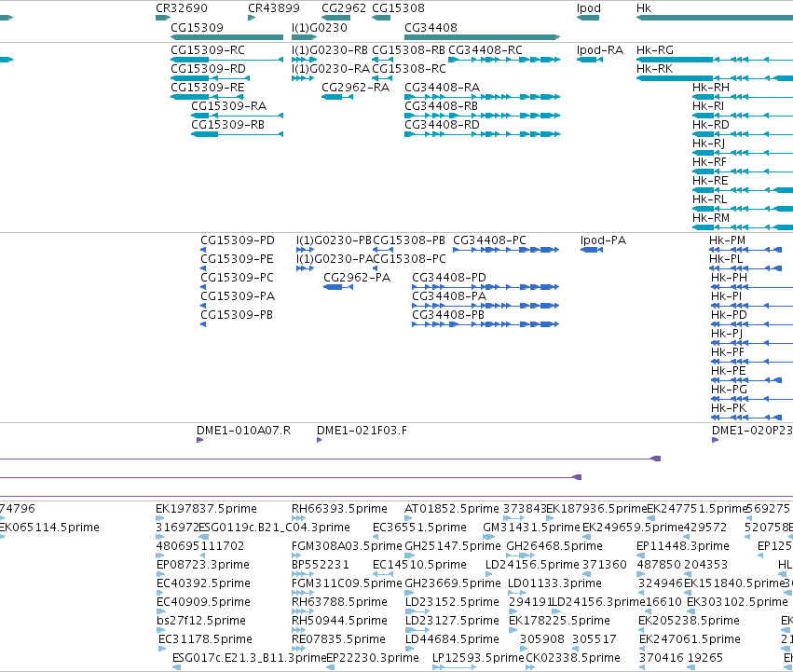Click transcript CG15309-RC
Viewport: 793px width, 672px height.
click(x=227, y=60)
